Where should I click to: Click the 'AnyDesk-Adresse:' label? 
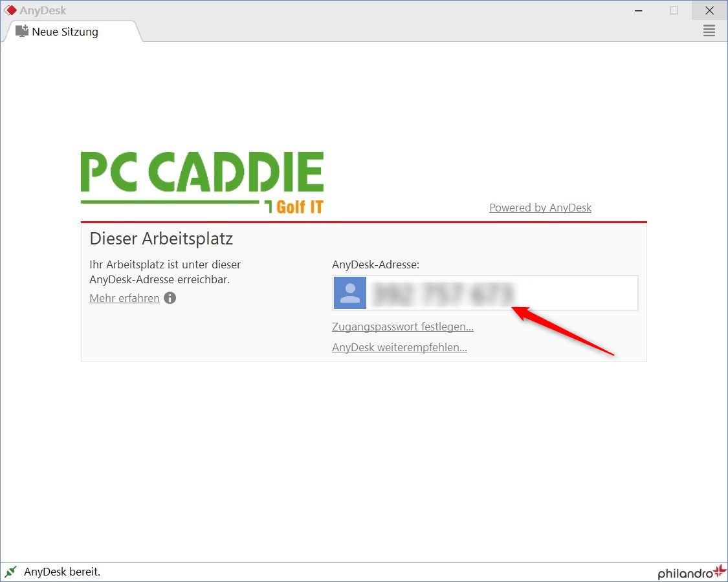click(x=375, y=264)
